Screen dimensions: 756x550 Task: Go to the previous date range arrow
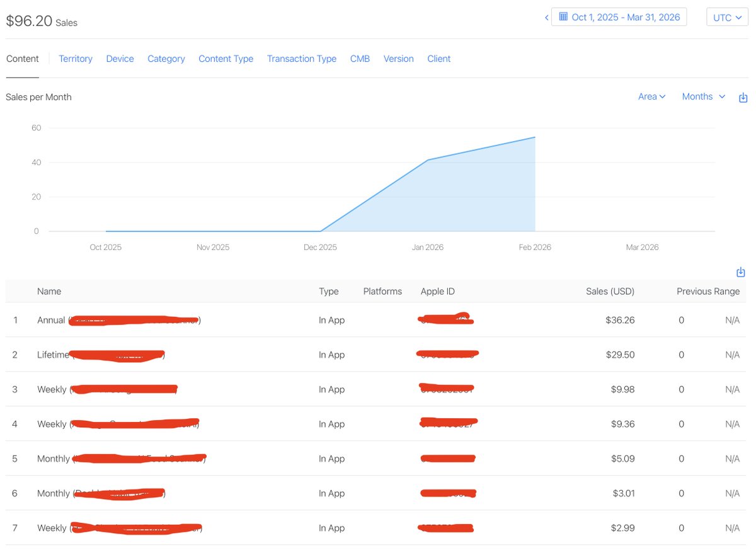pos(546,18)
